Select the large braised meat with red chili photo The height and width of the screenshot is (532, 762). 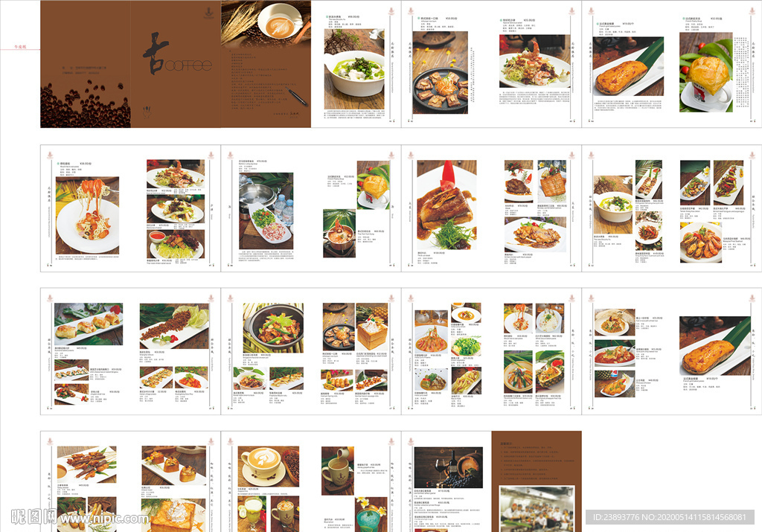click(x=446, y=205)
